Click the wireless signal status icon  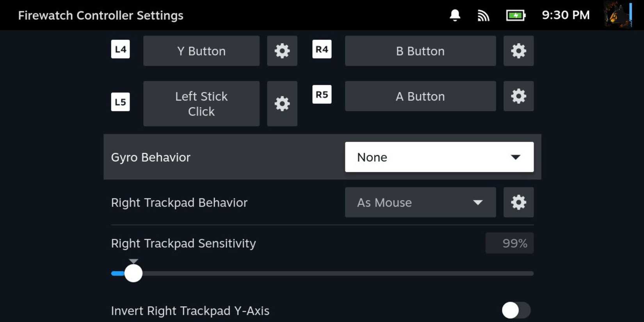click(483, 15)
